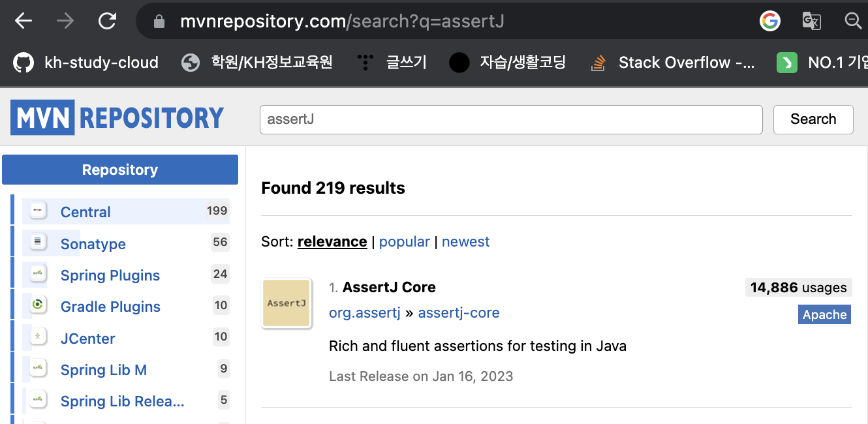Open the assertj-core artifact link
This screenshot has height=424, width=868.
(459, 312)
